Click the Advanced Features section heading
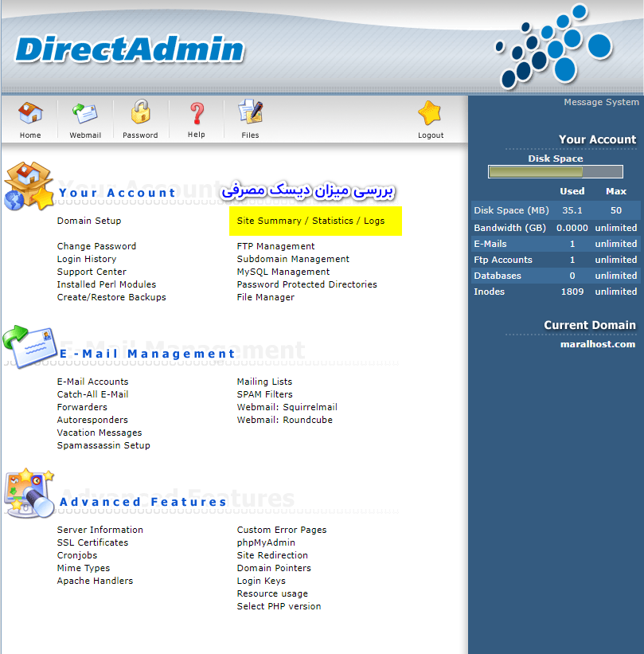Screen dimensions: 644x654 coord(143,502)
